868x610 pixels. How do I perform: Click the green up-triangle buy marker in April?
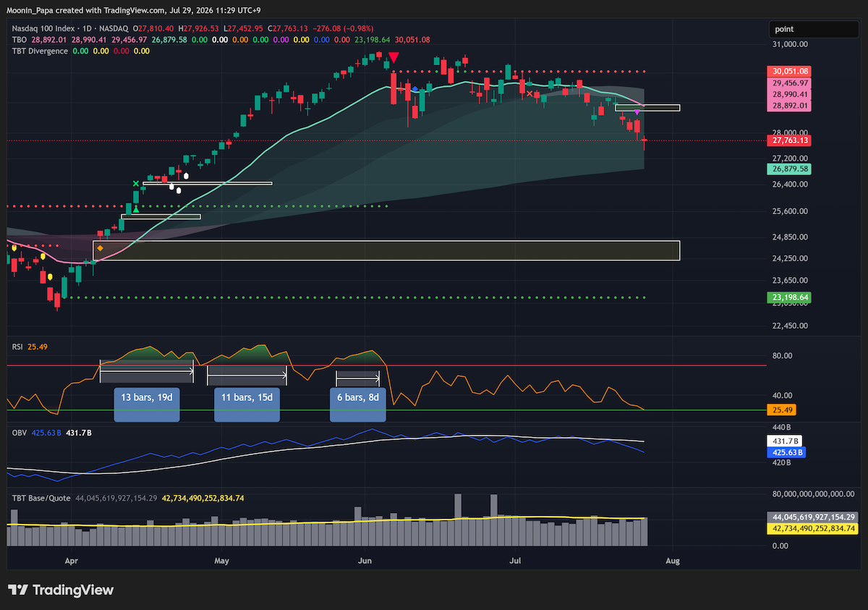coord(136,208)
